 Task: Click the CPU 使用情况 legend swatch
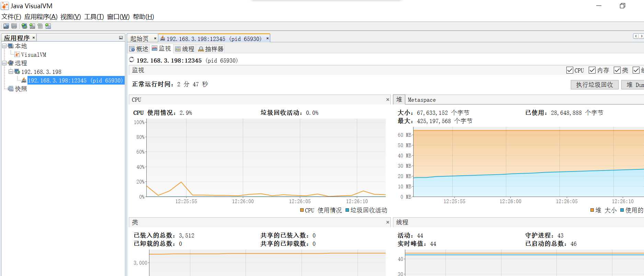302,210
